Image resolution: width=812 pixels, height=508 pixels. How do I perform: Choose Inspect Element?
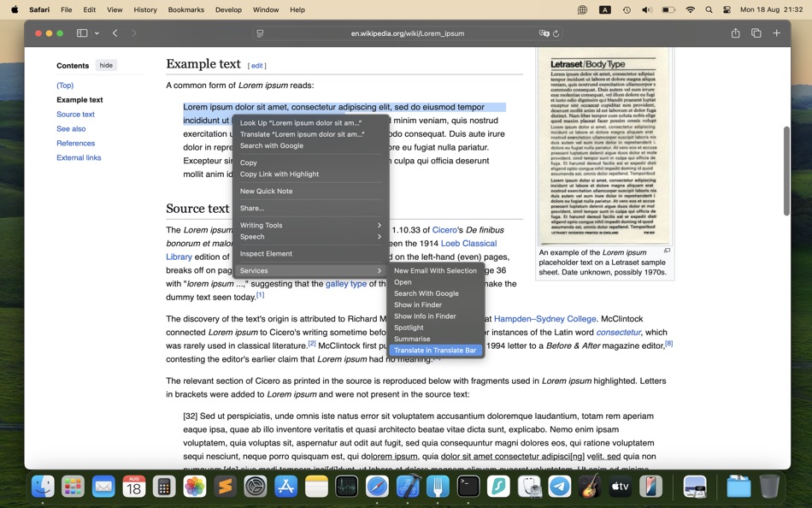point(310,254)
